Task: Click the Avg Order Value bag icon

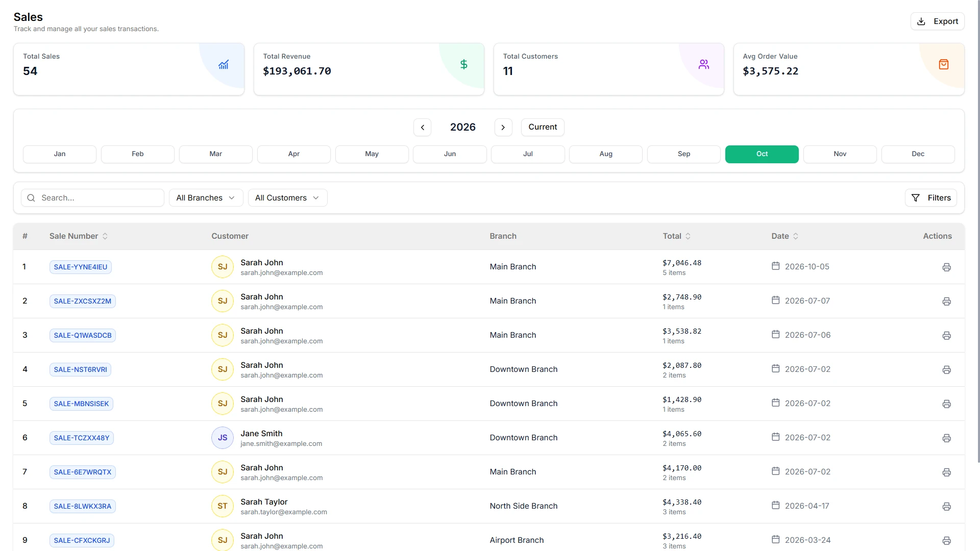Action: click(x=944, y=64)
